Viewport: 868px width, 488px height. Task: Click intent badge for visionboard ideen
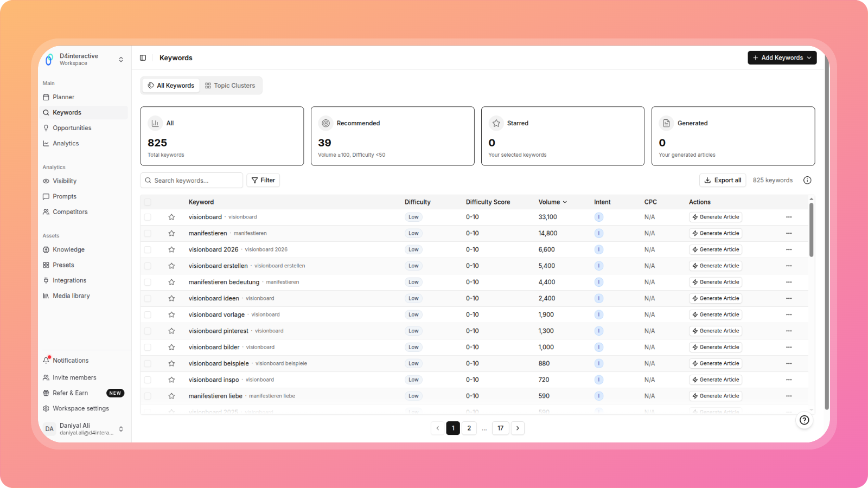pyautogui.click(x=599, y=298)
